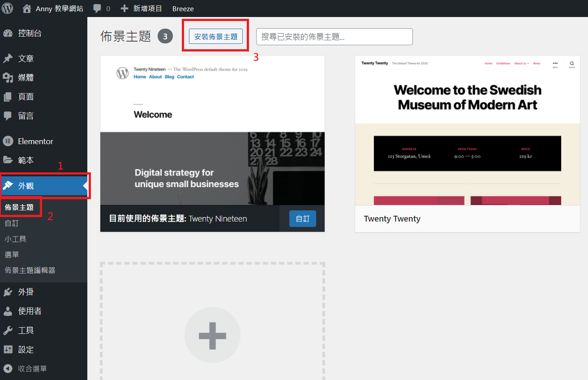Open the 選單 menus submenu
The image size is (588, 380).
click(12, 255)
